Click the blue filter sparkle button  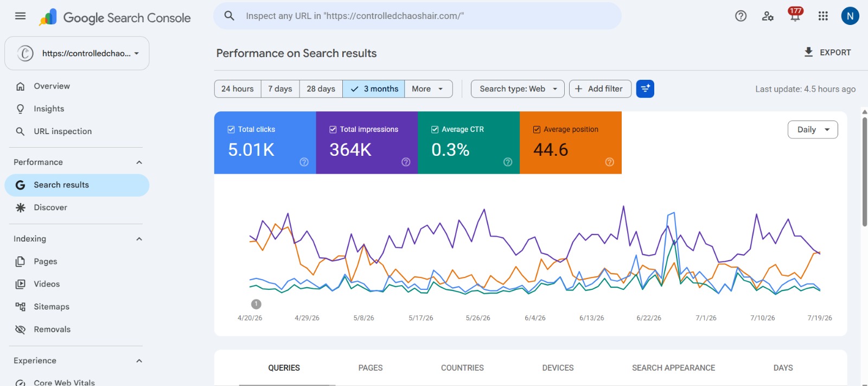pyautogui.click(x=645, y=88)
